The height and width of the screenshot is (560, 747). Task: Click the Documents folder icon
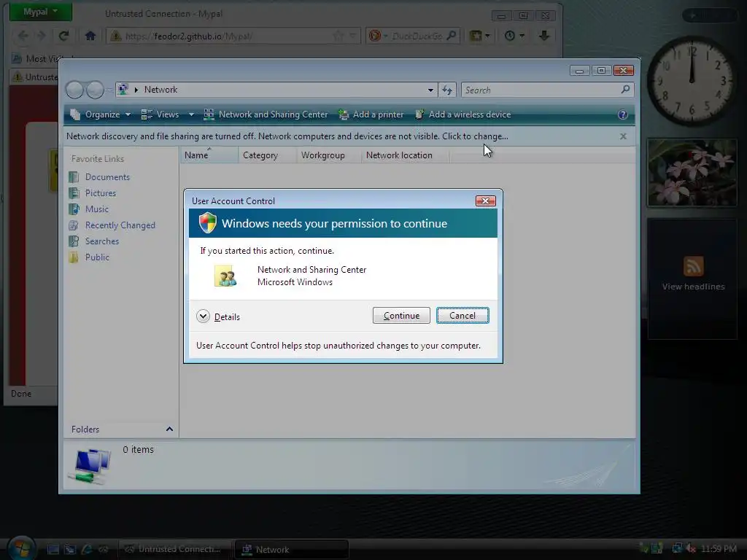point(74,177)
